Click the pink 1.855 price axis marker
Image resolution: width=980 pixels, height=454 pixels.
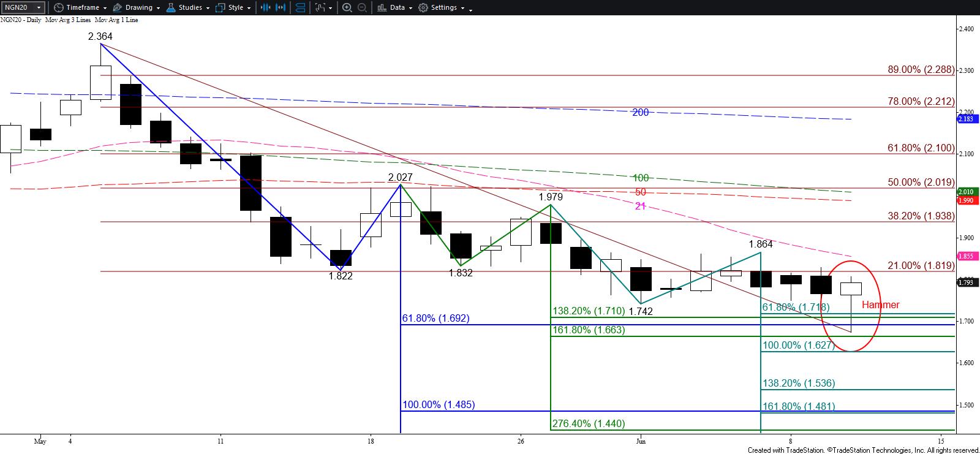[x=965, y=256]
